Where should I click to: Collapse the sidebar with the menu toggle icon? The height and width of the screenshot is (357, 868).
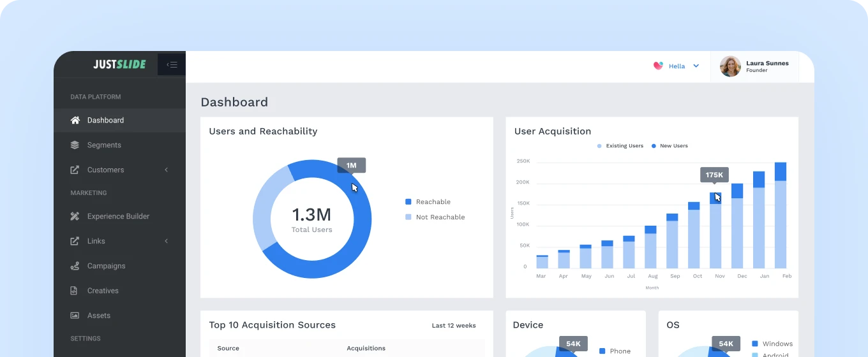tap(172, 64)
